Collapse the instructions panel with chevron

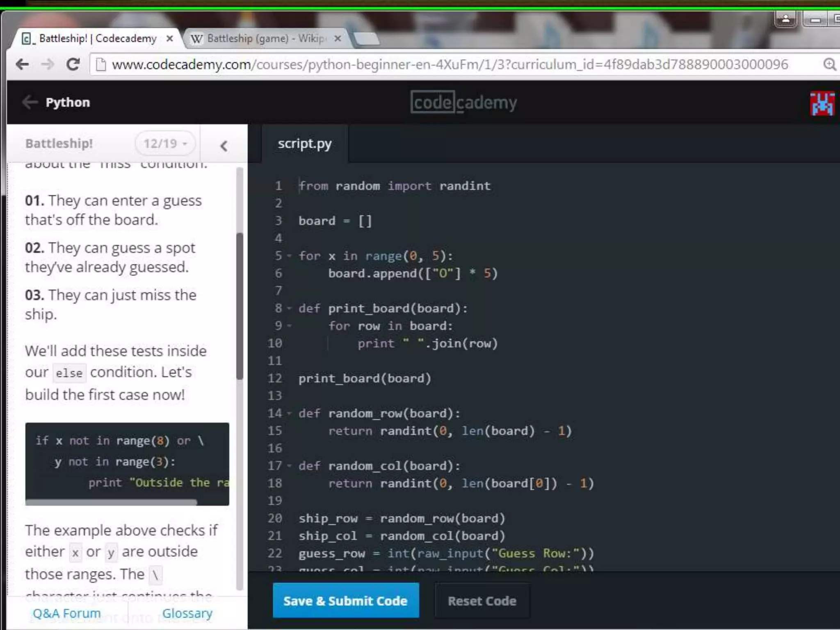224,146
